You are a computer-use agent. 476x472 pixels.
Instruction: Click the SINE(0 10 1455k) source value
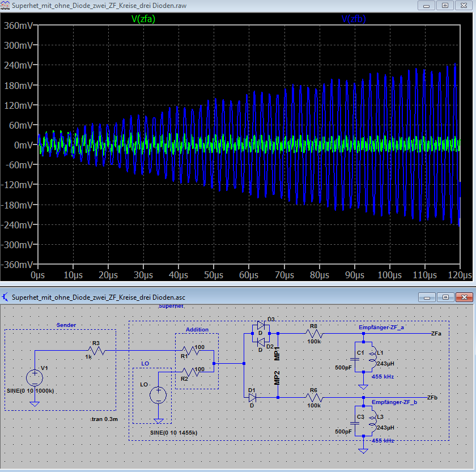point(173,433)
